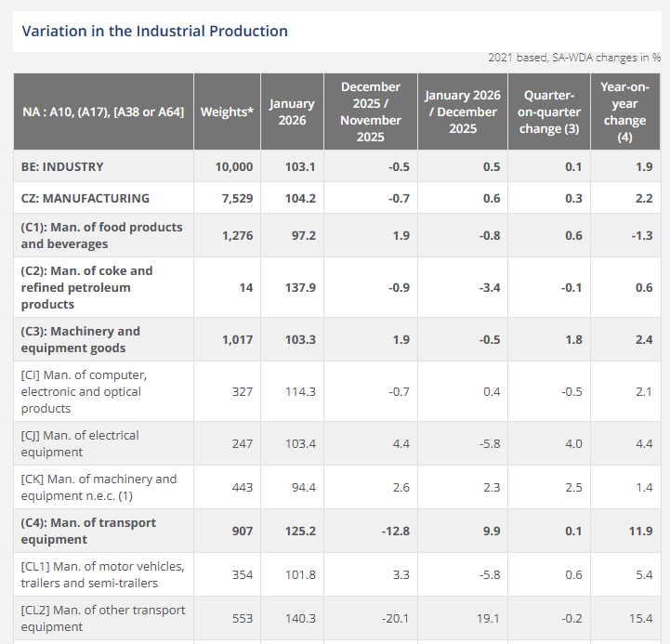This screenshot has height=644, width=670.
Task: Click '[CK] Man. of machinery and equipment n.e.c.'
Action: [x=98, y=487]
